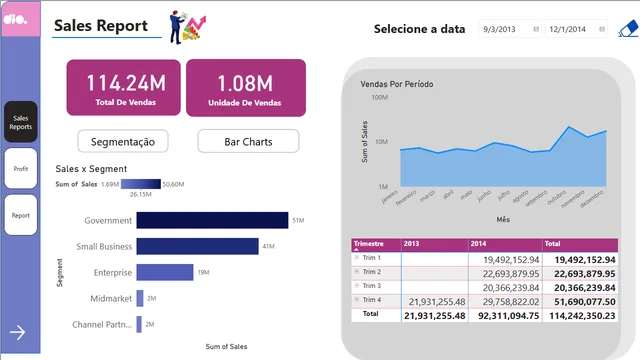The height and width of the screenshot is (360, 640).
Task: Click the Sales x Segment chart title
Action: (x=91, y=169)
